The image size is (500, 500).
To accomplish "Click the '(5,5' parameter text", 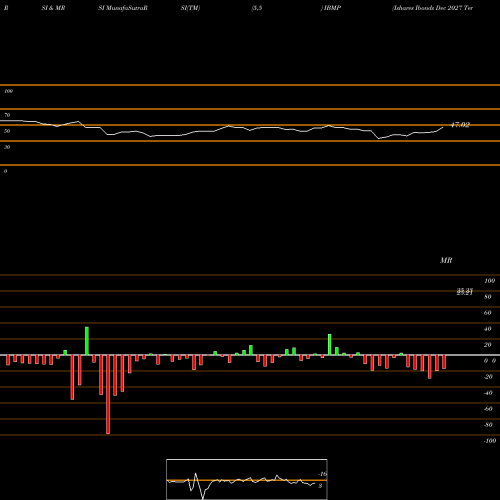I will pyautogui.click(x=257, y=8).
